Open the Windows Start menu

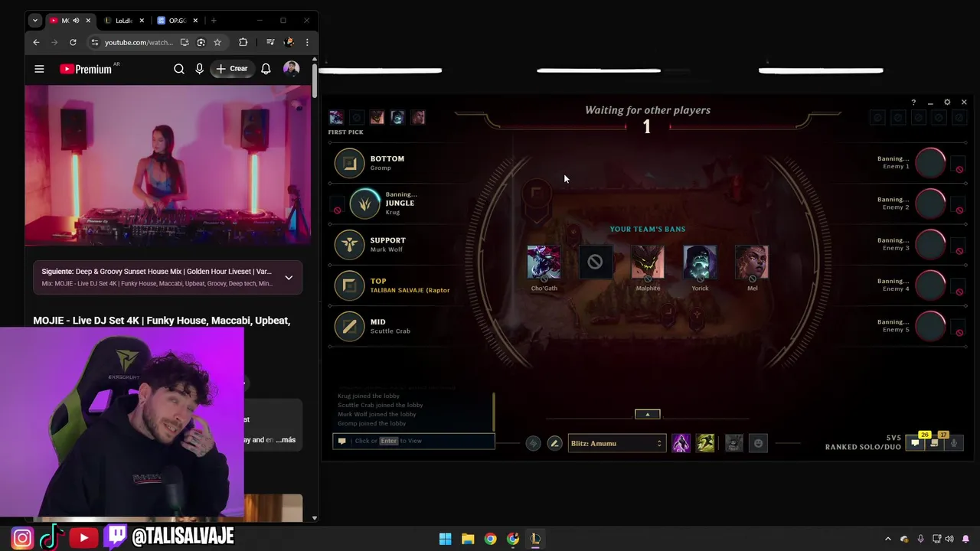point(445,539)
